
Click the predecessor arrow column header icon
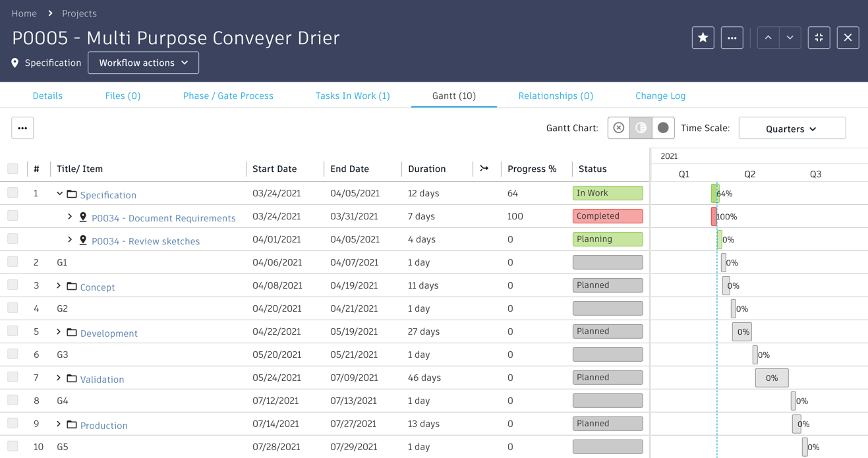[484, 169]
